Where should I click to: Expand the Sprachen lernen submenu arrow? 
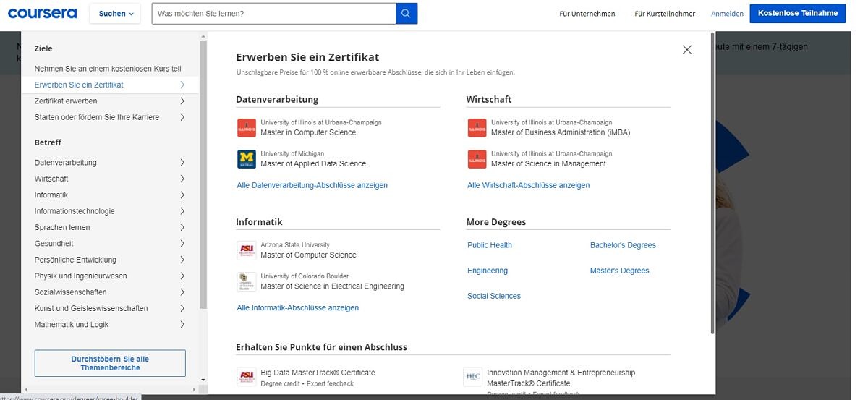182,227
